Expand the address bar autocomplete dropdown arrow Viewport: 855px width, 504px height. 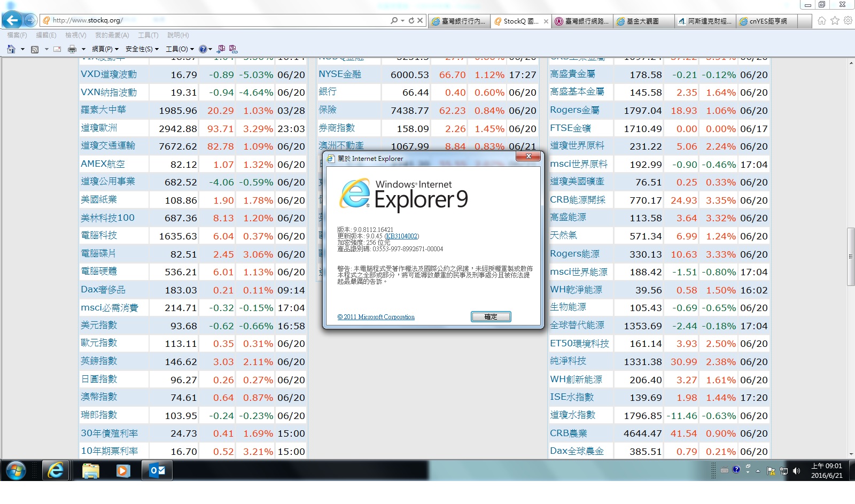[x=402, y=20]
